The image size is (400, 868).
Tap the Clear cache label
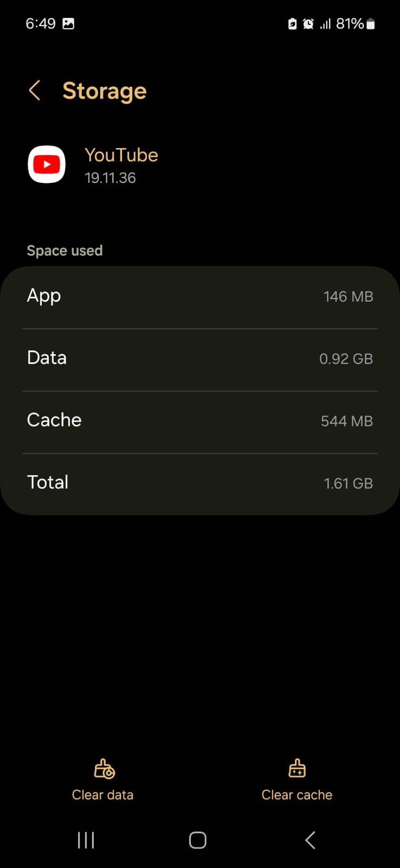[x=297, y=795]
